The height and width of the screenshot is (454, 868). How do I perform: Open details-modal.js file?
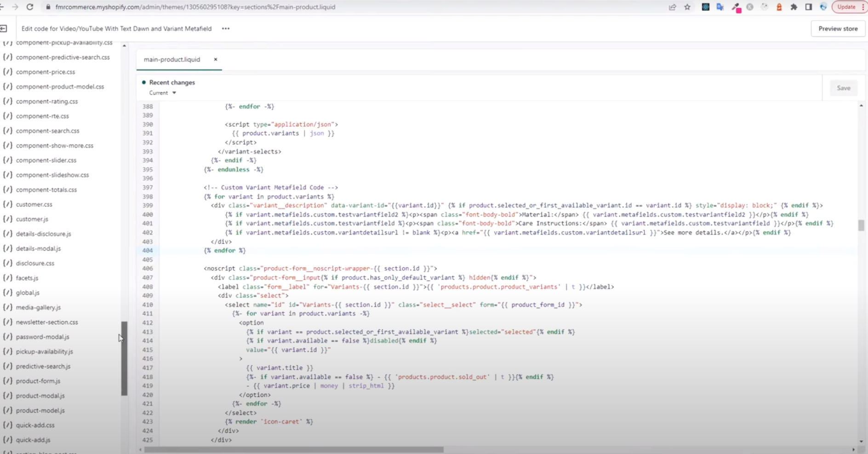[x=38, y=248]
